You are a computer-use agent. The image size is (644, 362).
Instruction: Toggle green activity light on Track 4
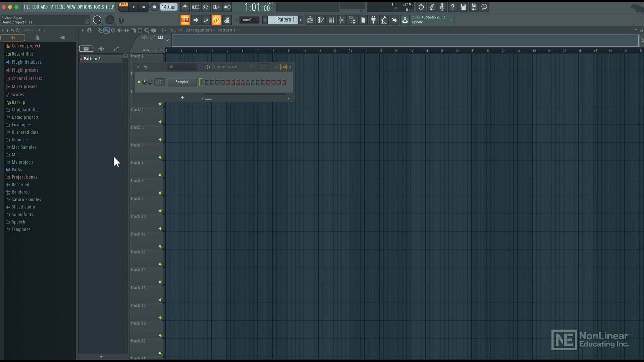[x=160, y=104]
